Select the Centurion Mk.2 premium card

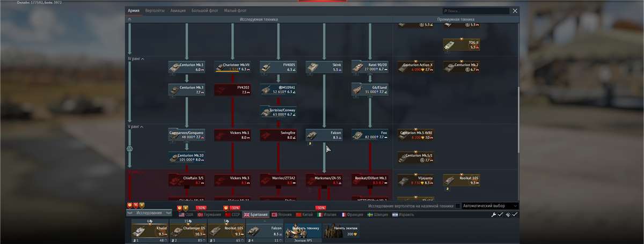pyautogui.click(x=462, y=67)
